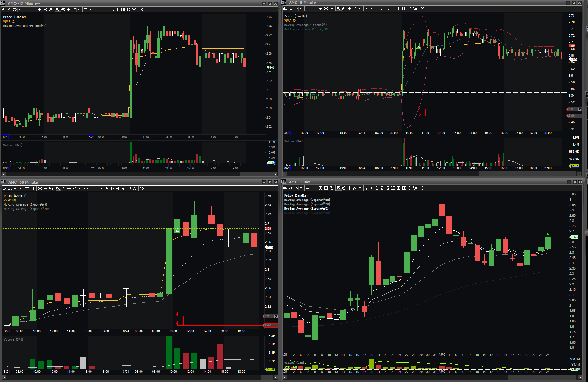This screenshot has width=588, height=382.
Task: Open chart options dropdown in AMC 15 Minute toolbar
Action: (20, 10)
